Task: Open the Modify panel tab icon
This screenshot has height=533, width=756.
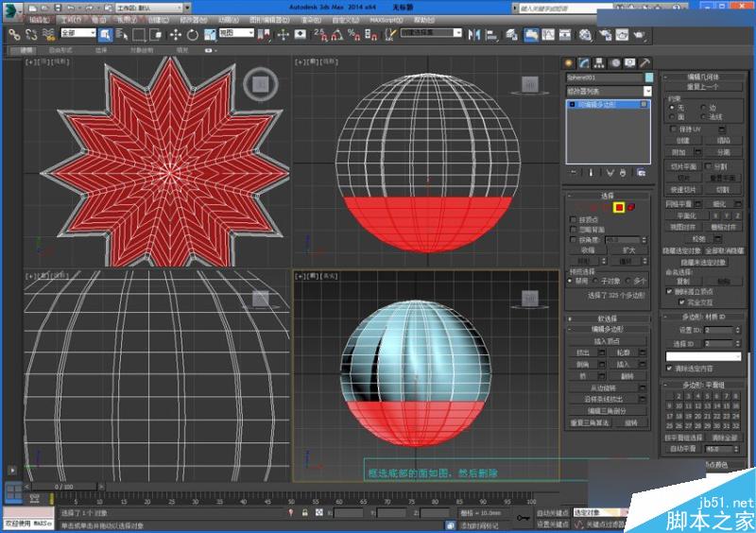Action: pyautogui.click(x=584, y=63)
